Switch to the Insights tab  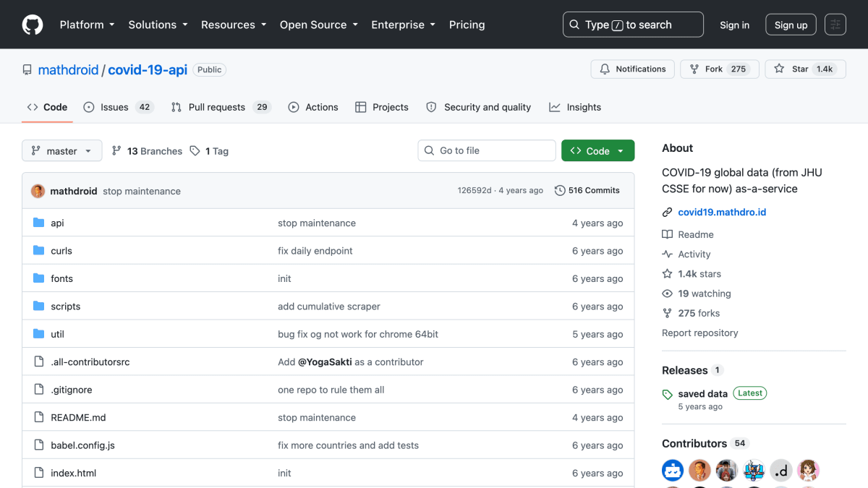575,107
